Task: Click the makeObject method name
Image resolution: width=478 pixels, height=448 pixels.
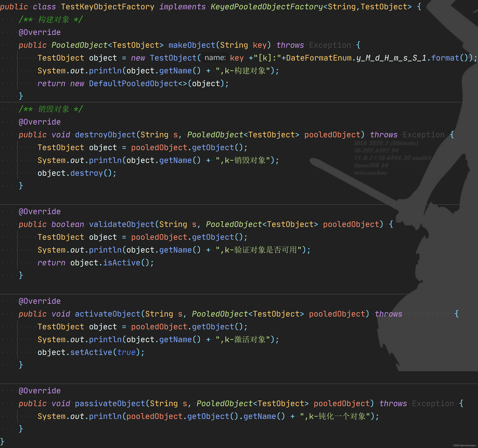Action: [192, 45]
